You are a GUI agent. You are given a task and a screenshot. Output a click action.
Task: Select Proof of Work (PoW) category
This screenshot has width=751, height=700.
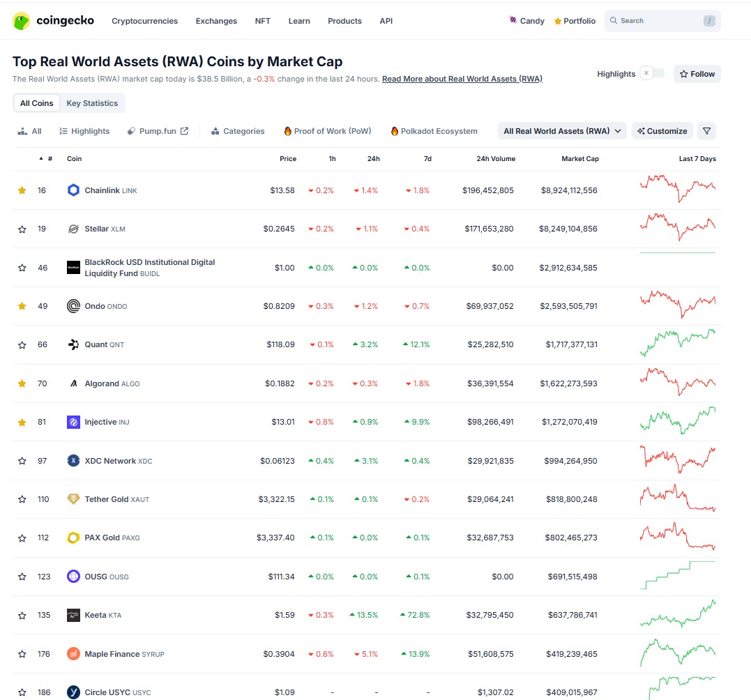(x=328, y=131)
